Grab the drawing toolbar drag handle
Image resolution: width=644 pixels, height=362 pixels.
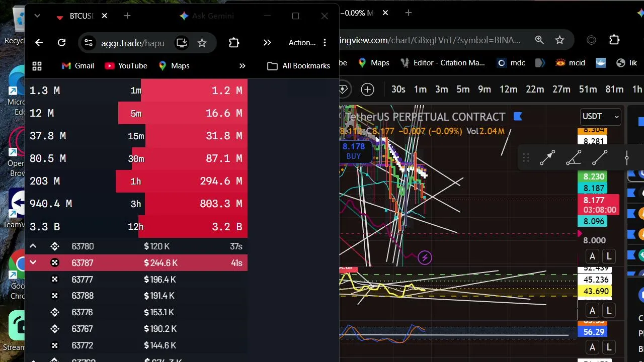coord(526,158)
